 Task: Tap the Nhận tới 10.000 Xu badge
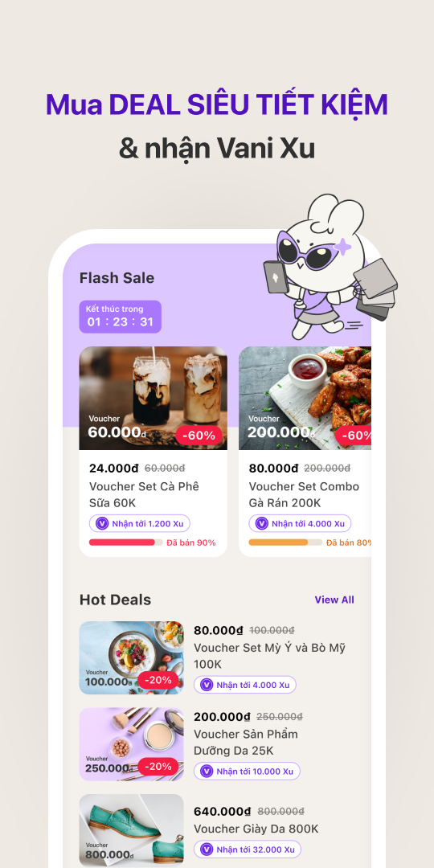click(247, 771)
